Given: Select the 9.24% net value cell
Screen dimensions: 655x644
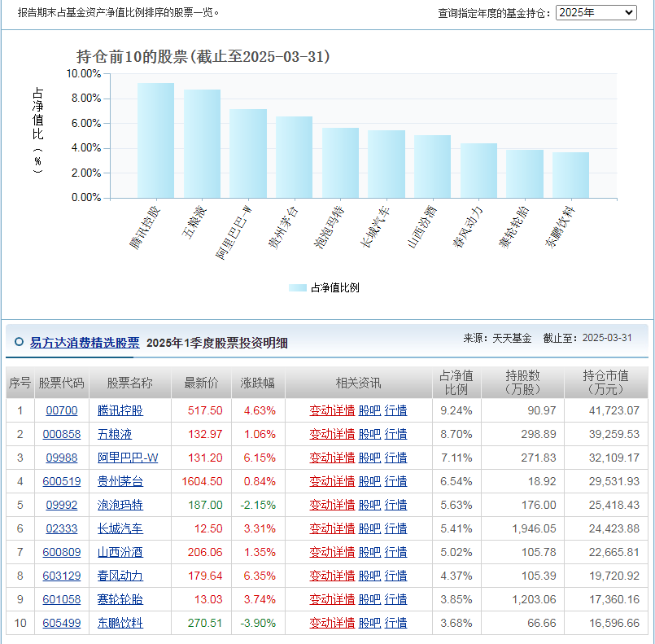Looking at the screenshot, I should pyautogui.click(x=456, y=410).
